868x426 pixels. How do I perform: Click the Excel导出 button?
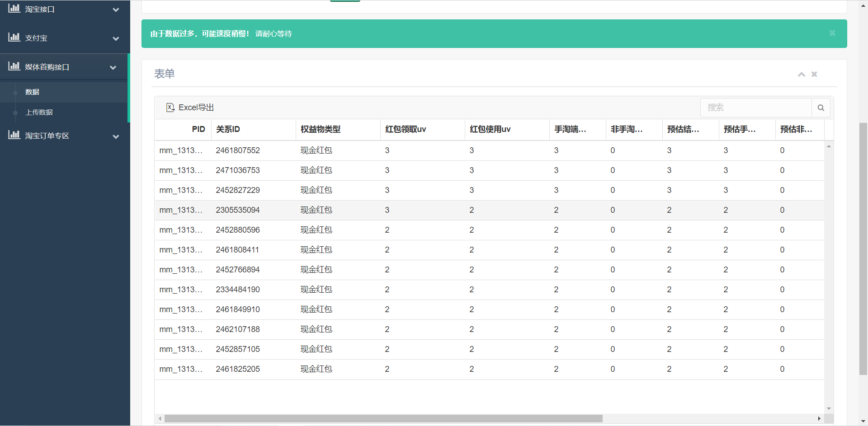coord(190,108)
